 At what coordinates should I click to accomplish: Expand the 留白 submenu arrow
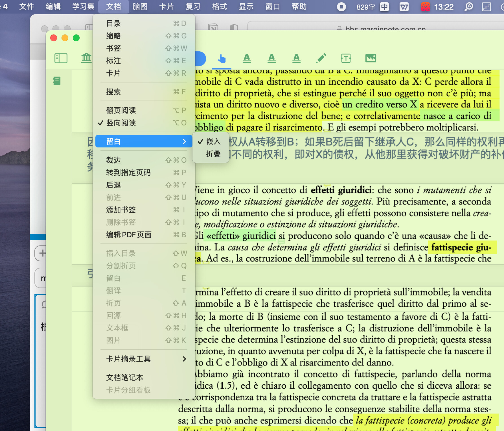pyautogui.click(x=184, y=142)
